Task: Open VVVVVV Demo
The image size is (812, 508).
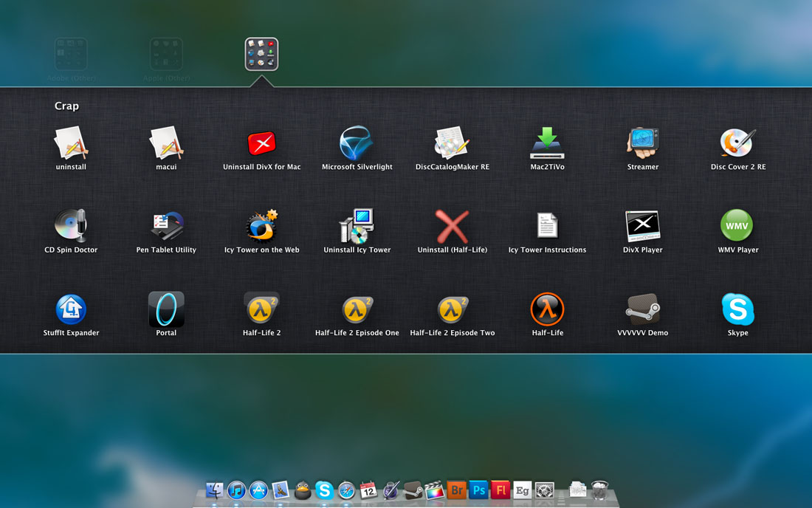Action: tap(643, 309)
